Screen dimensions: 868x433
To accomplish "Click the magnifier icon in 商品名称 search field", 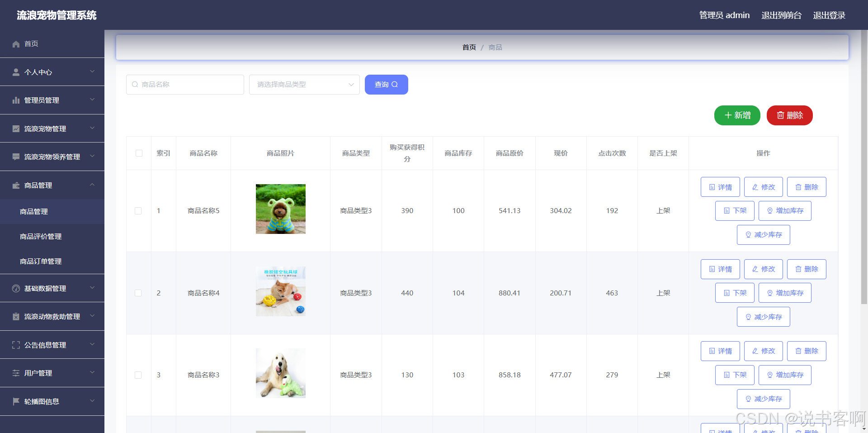I will [135, 85].
